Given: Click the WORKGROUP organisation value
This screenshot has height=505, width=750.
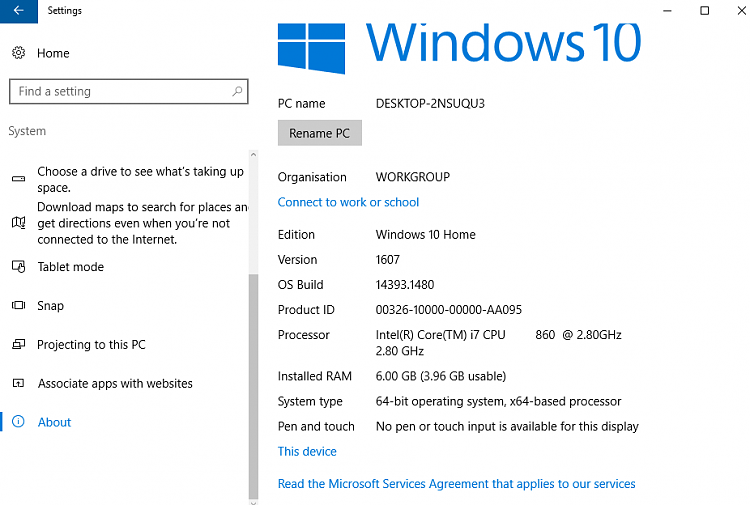Looking at the screenshot, I should [x=413, y=177].
